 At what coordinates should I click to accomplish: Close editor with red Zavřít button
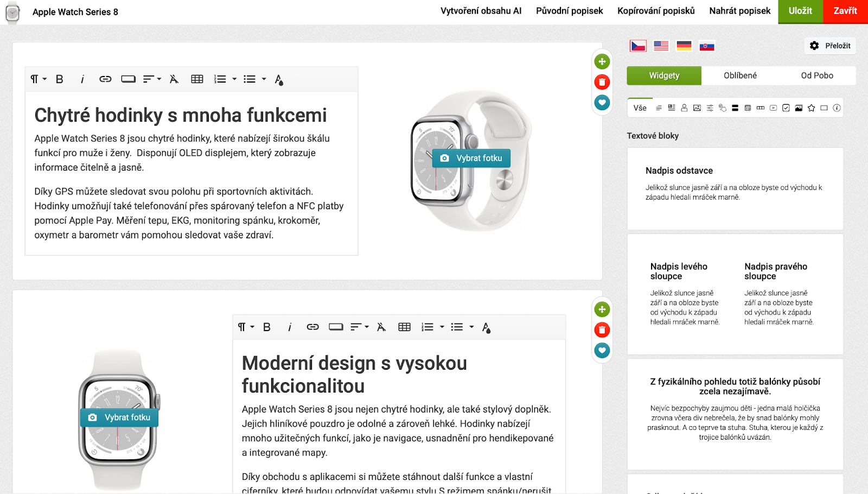tap(845, 11)
